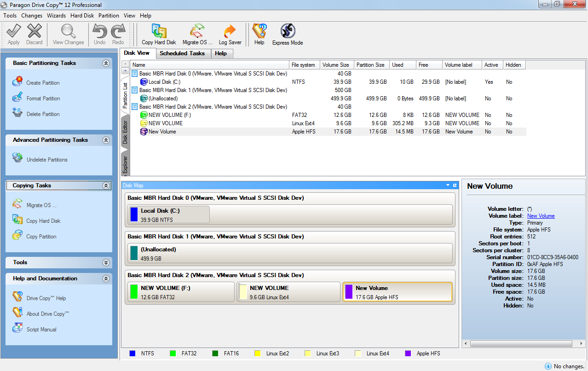Image resolution: width=588 pixels, height=371 pixels.
Task: Open the Disk Editor vertical tab
Action: click(125, 133)
